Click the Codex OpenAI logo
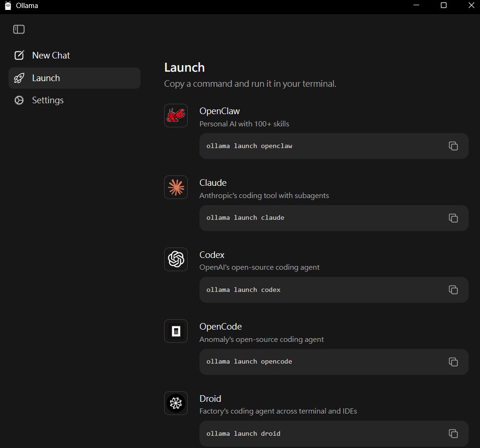Viewport: 480px width, 448px height. coord(176,259)
